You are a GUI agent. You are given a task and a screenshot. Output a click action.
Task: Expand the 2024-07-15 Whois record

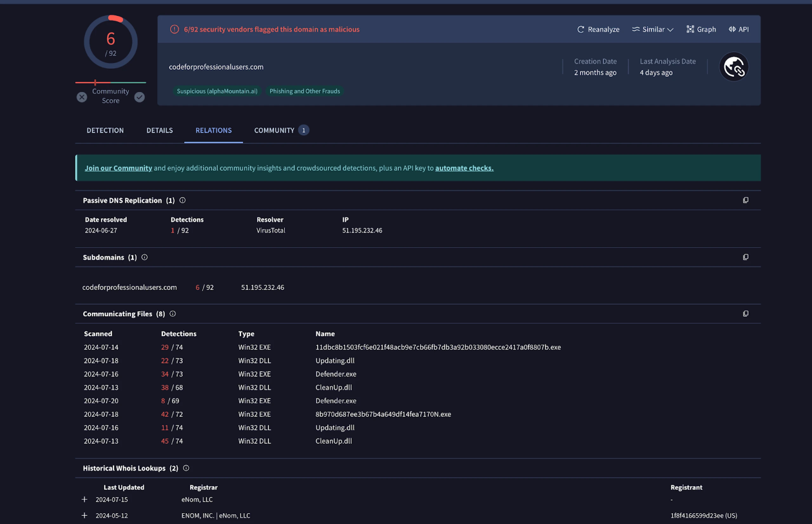[x=83, y=499]
